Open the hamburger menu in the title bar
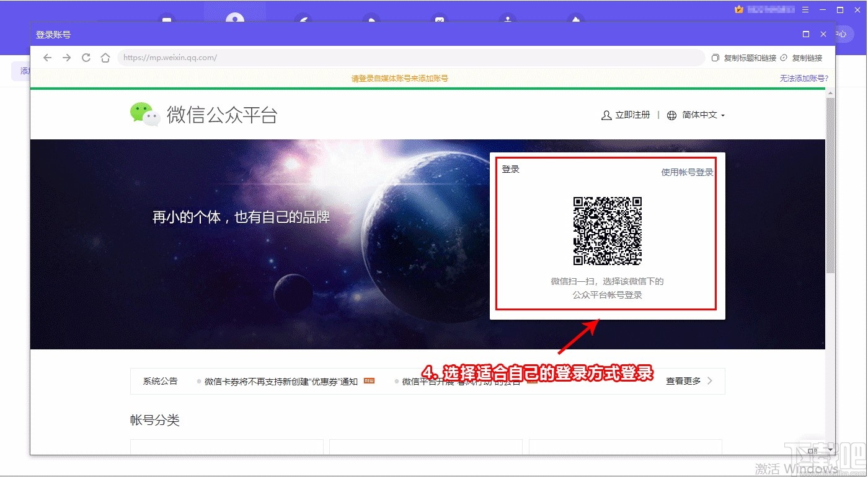The width and height of the screenshot is (868, 477). tap(805, 10)
